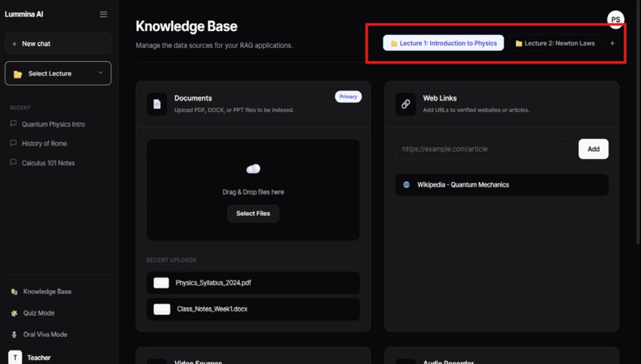
Task: Click the Quiz Mode puzzle icon
Action: tap(14, 313)
